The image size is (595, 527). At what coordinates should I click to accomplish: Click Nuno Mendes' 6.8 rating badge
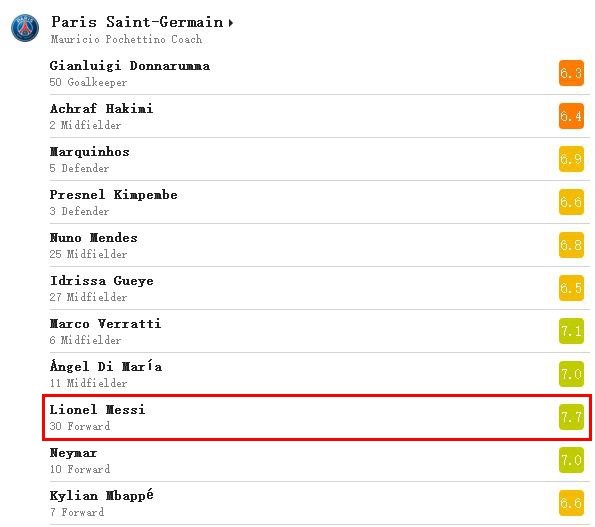tap(571, 245)
